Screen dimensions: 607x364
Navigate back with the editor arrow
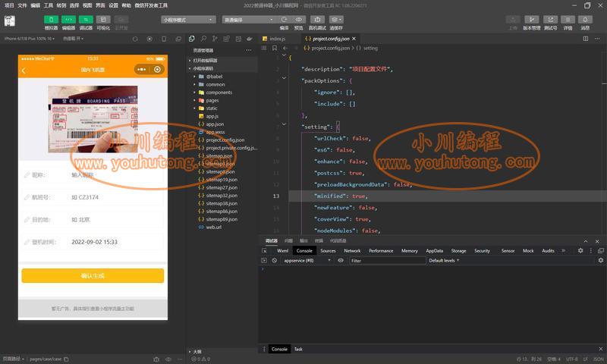click(285, 48)
